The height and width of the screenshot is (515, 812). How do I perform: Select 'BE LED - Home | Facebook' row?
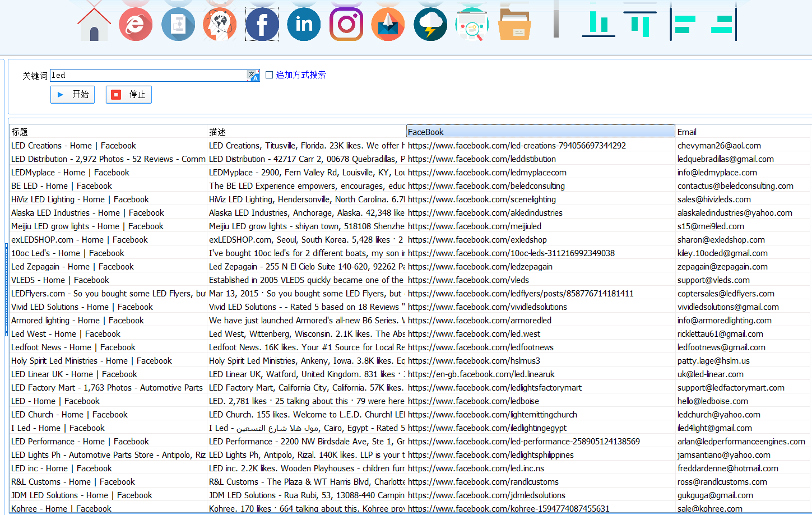pos(62,186)
